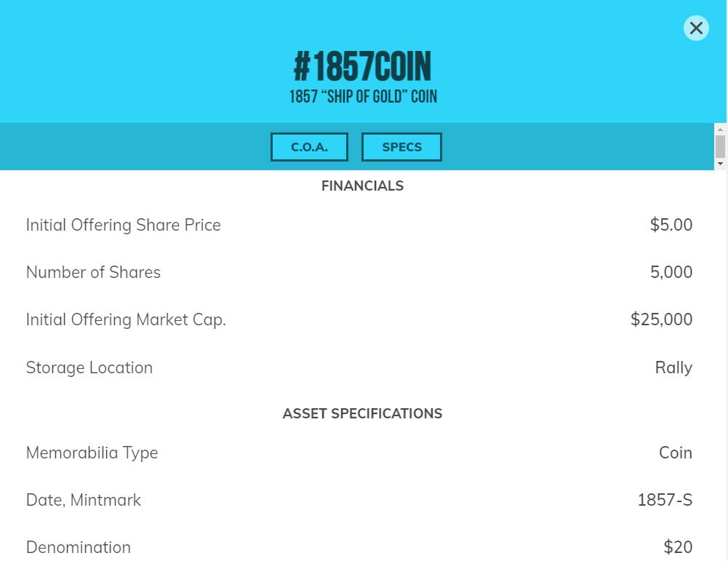This screenshot has width=728, height=561.
Task: Click the Memorabilia Type label
Action: tap(92, 453)
